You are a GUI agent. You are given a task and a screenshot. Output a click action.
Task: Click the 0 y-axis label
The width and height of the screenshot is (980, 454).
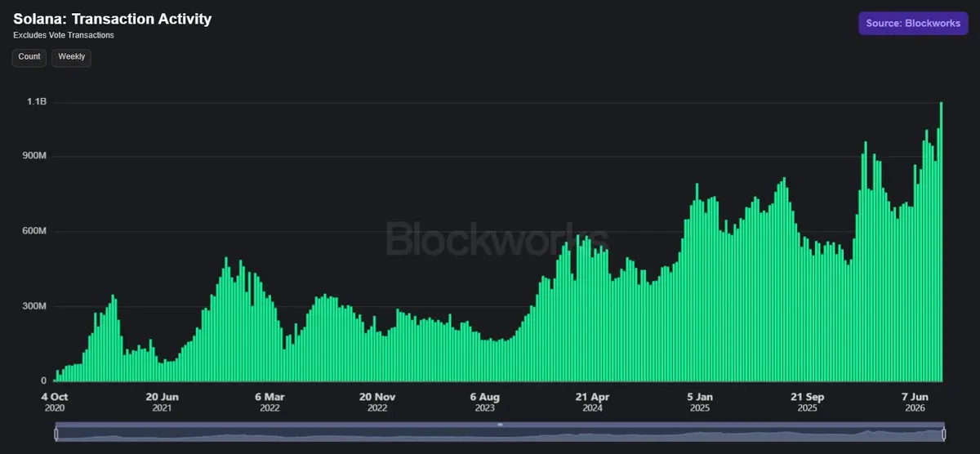[x=44, y=381]
